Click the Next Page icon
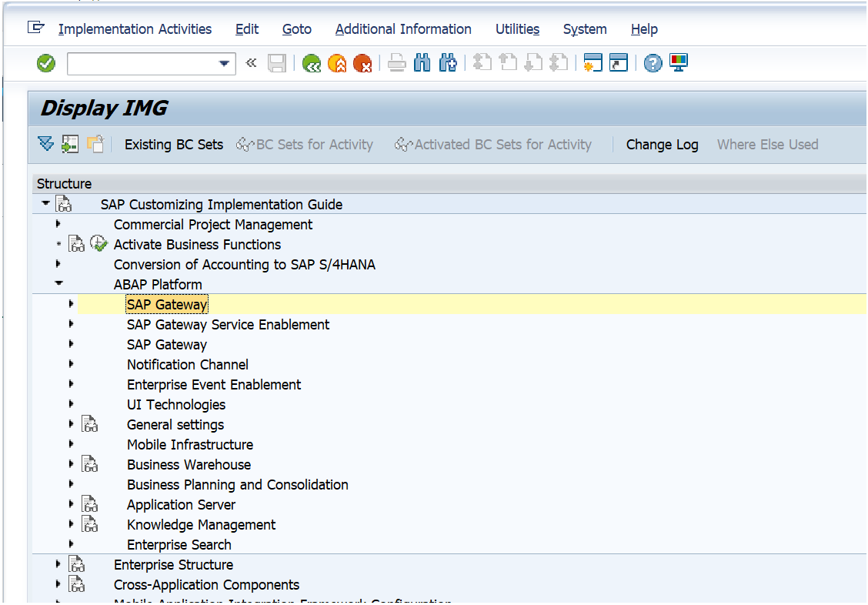The width and height of the screenshot is (868, 605). point(533,62)
